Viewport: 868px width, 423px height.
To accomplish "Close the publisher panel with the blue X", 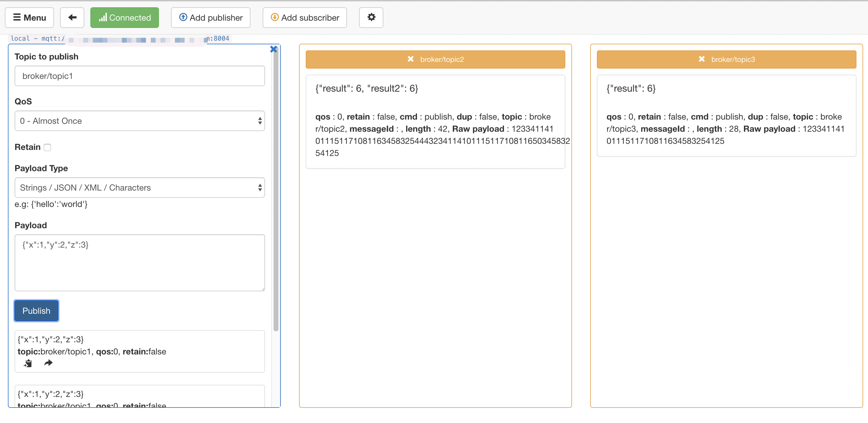I will [273, 49].
